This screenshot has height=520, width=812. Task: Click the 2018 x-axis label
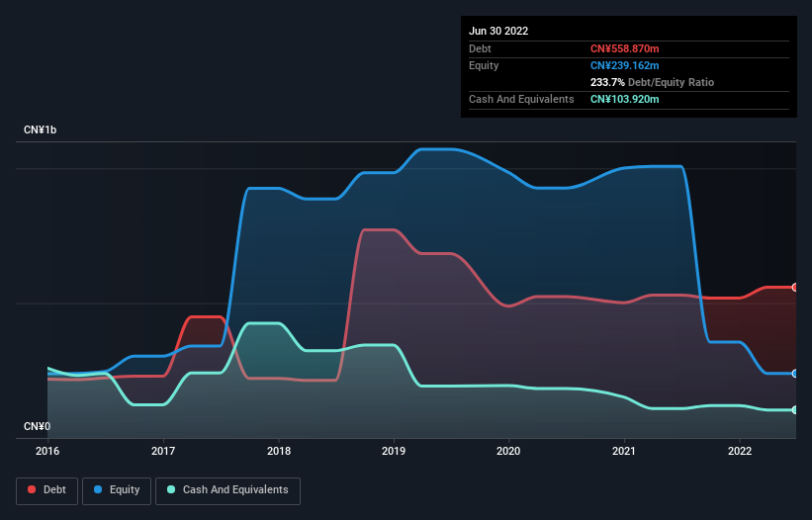pyautogui.click(x=279, y=451)
